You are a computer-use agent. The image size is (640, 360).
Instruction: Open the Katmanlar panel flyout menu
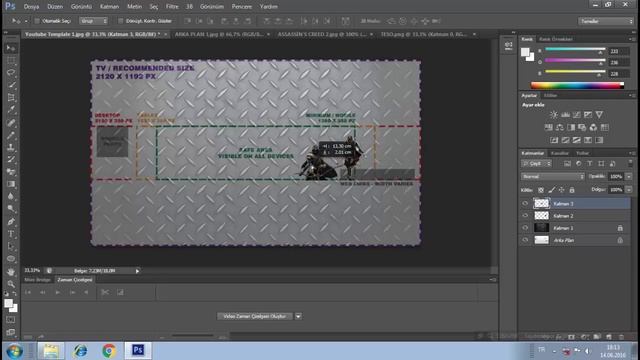coord(631,153)
